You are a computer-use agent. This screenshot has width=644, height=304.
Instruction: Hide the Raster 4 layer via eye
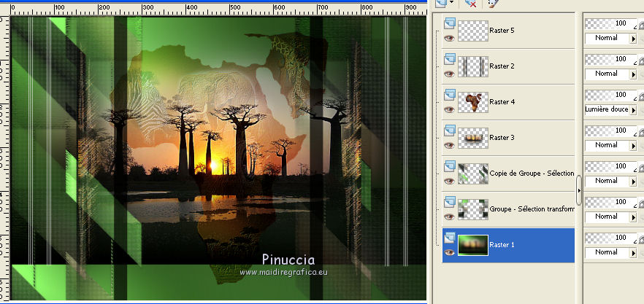click(449, 109)
